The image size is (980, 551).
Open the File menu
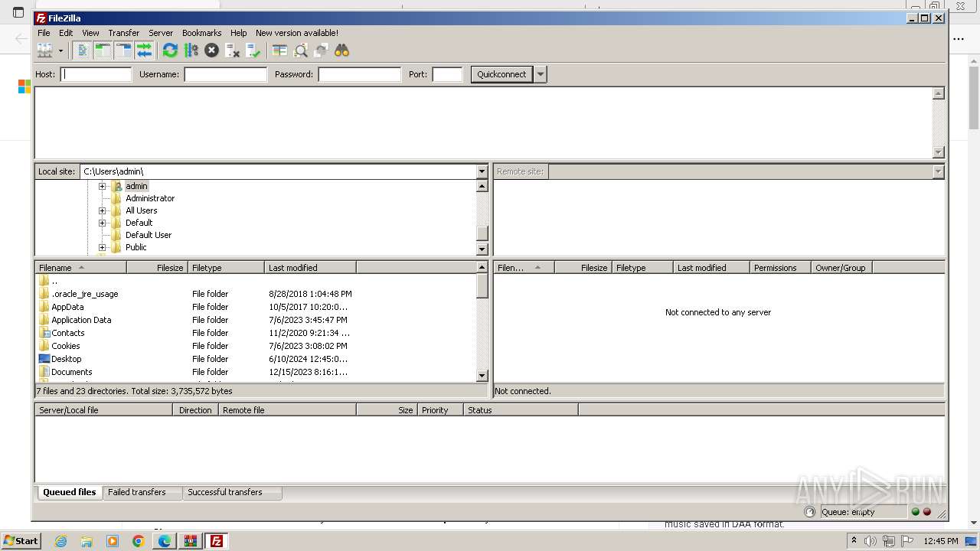tap(44, 33)
